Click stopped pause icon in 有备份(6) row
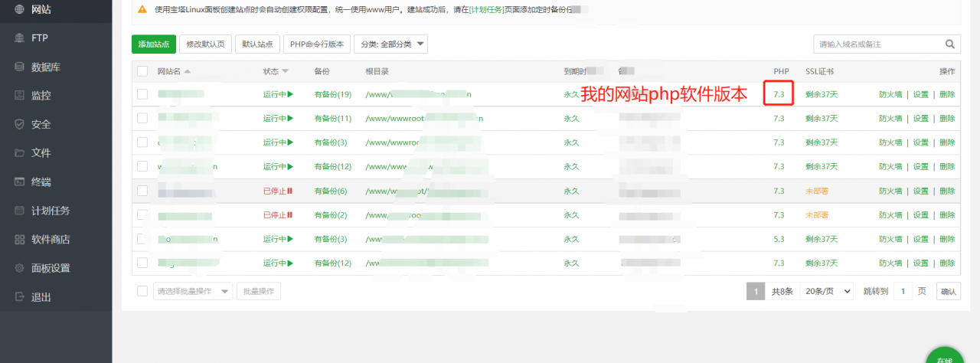The height and width of the screenshot is (363, 980). click(x=290, y=191)
